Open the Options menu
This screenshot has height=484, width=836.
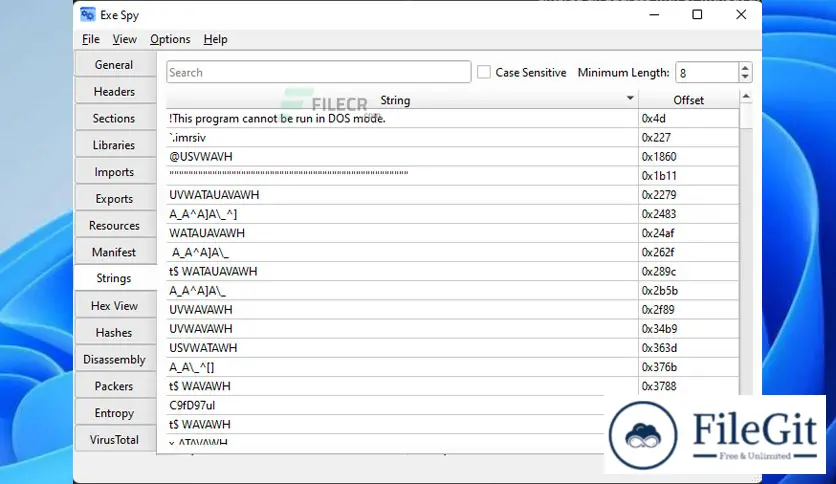pos(170,39)
